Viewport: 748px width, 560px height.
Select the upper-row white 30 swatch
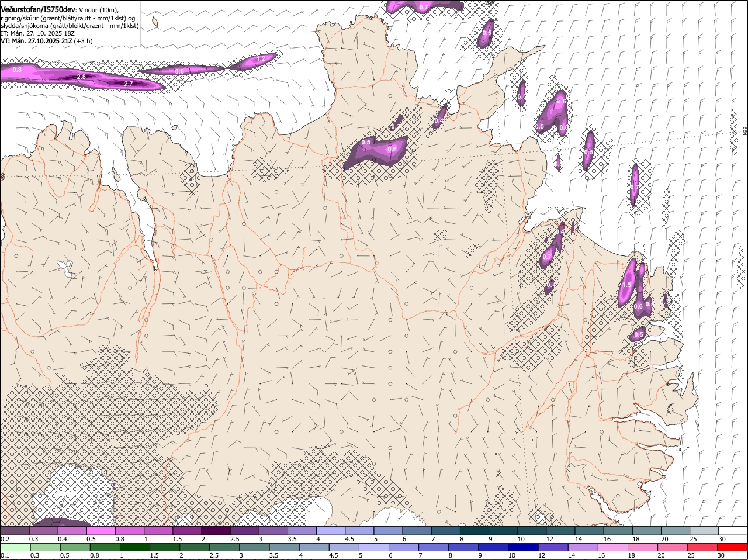(x=733, y=531)
